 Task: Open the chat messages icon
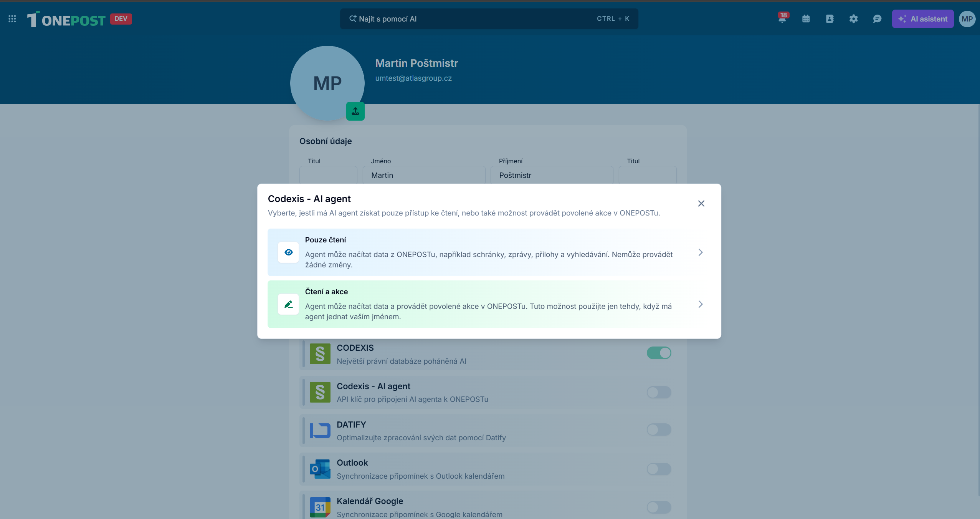[877, 19]
